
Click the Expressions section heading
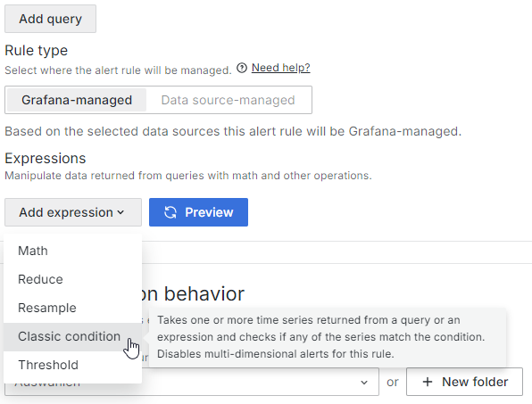46,158
